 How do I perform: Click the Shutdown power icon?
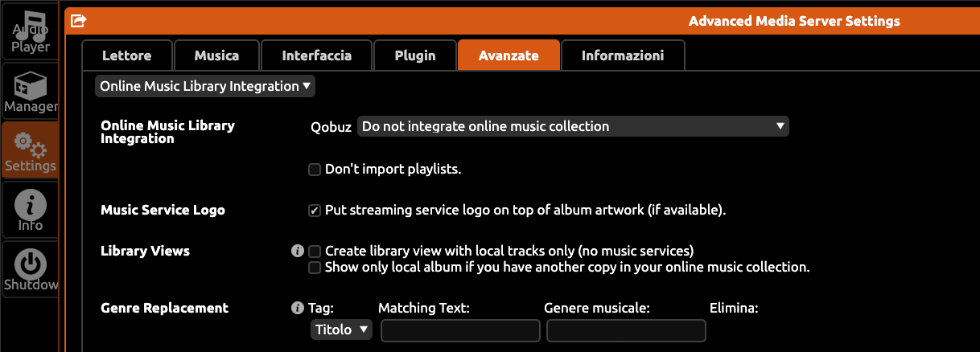pyautogui.click(x=30, y=269)
